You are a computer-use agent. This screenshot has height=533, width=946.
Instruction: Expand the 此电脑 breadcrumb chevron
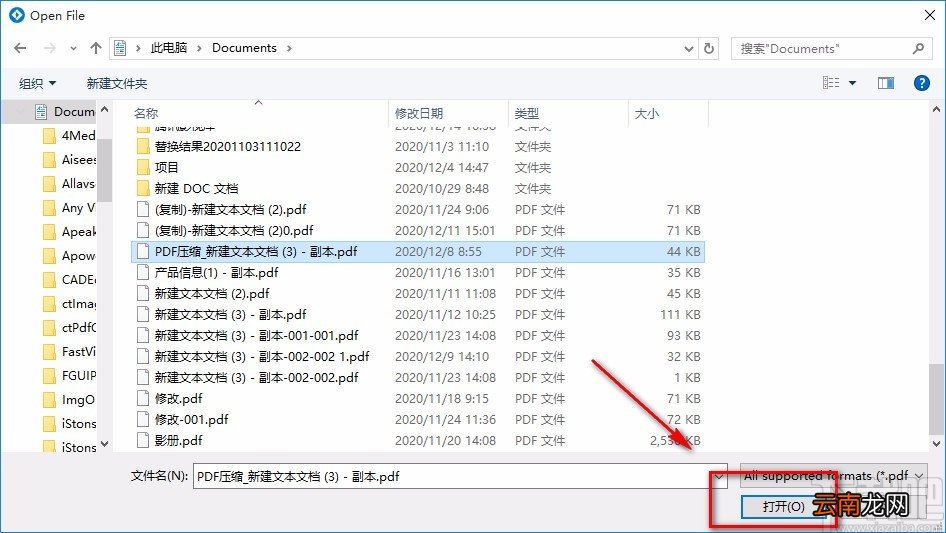tap(199, 48)
